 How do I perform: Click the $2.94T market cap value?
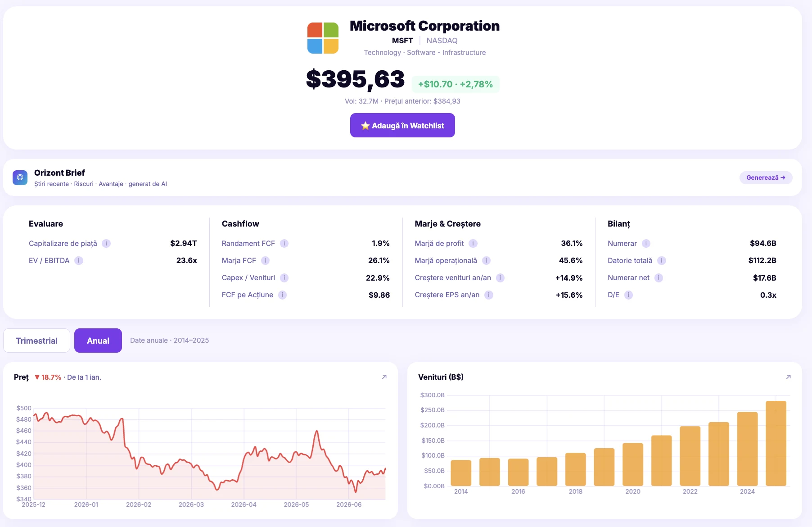point(184,243)
